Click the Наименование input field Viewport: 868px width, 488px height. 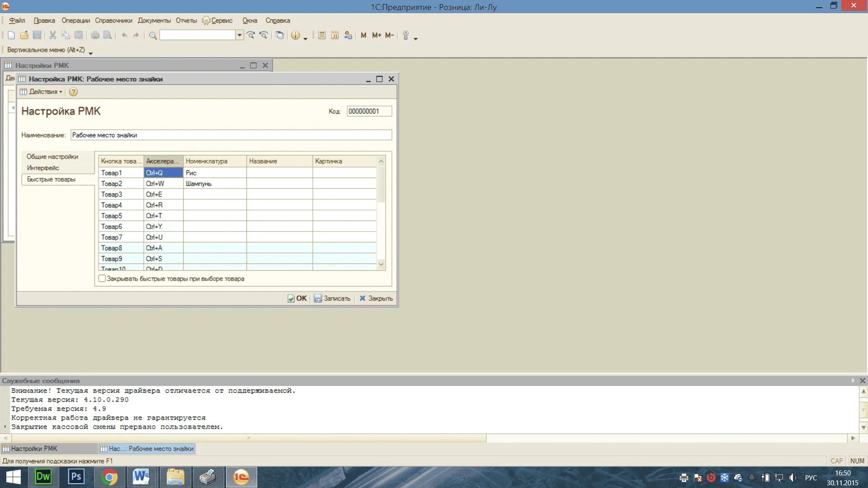coord(231,135)
